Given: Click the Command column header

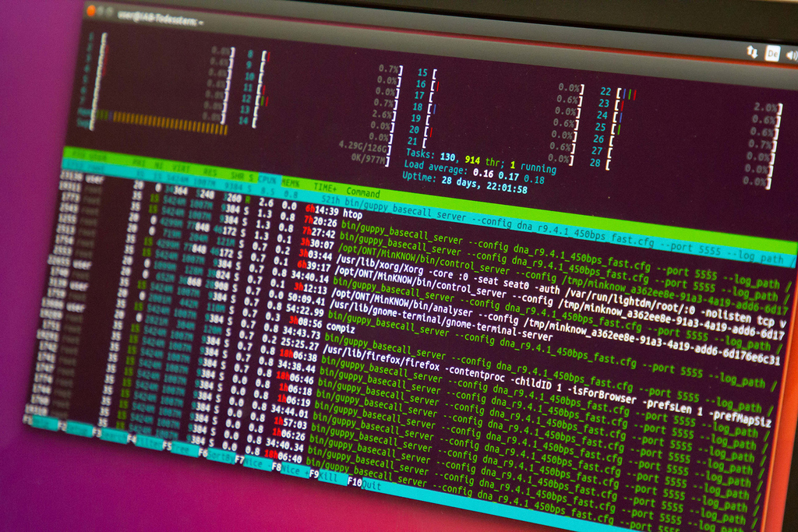Looking at the screenshot, I should click(363, 193).
